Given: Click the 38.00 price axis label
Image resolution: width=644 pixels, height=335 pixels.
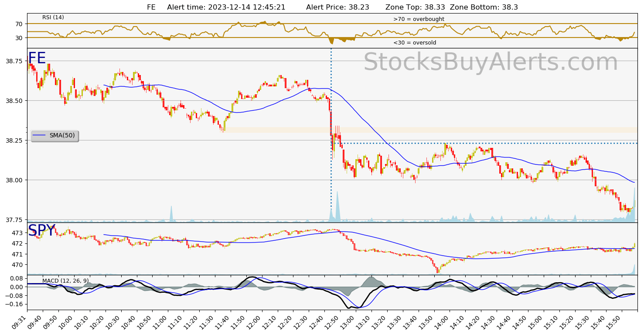Looking at the screenshot, I should pos(15,180).
